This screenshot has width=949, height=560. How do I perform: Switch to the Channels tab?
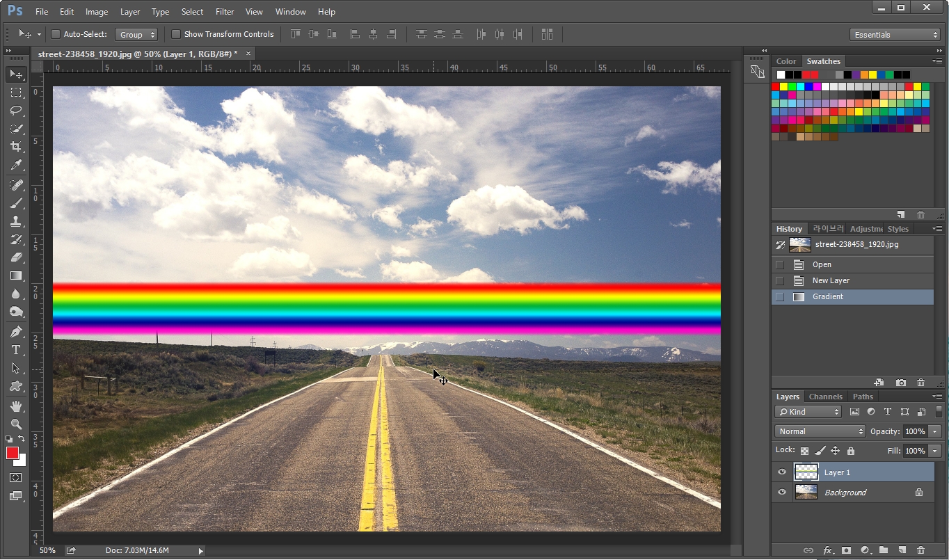[826, 397]
